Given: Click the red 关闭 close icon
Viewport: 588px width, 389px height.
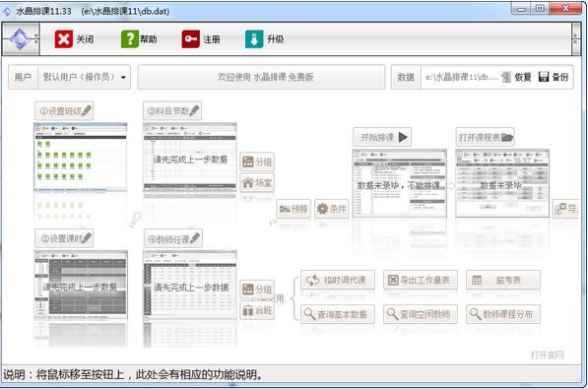Looking at the screenshot, I should pyautogui.click(x=63, y=39).
